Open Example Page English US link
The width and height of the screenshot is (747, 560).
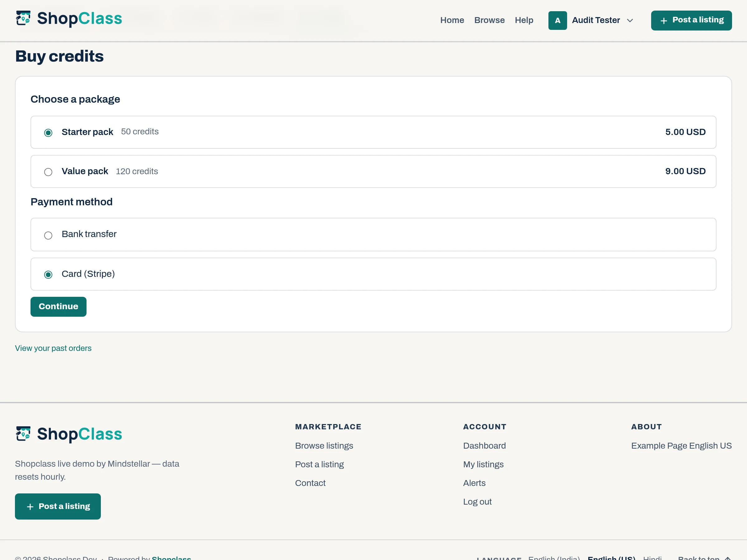(681, 446)
